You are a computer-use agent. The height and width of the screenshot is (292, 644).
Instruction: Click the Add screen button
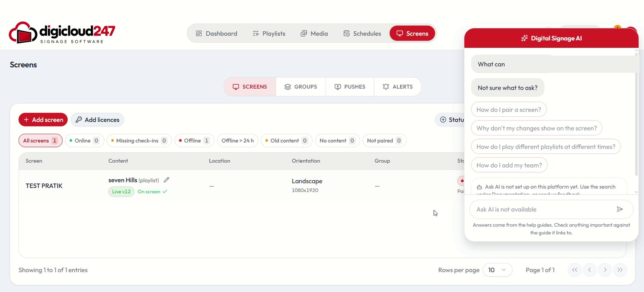[x=43, y=120]
